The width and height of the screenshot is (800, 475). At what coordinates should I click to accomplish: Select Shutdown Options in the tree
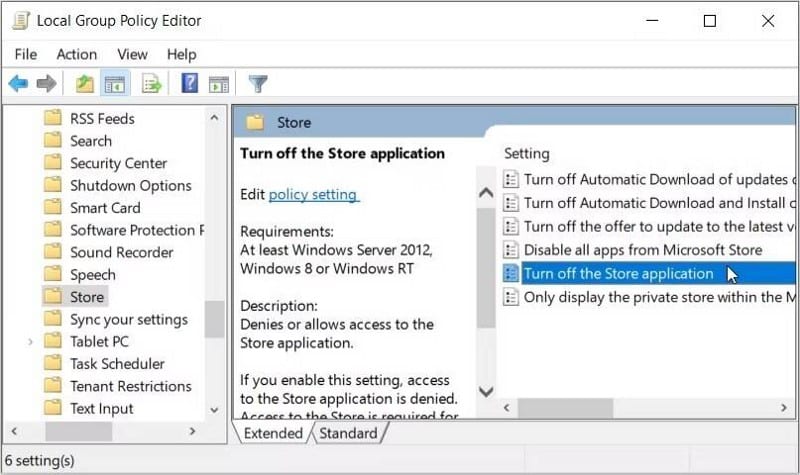pos(131,185)
